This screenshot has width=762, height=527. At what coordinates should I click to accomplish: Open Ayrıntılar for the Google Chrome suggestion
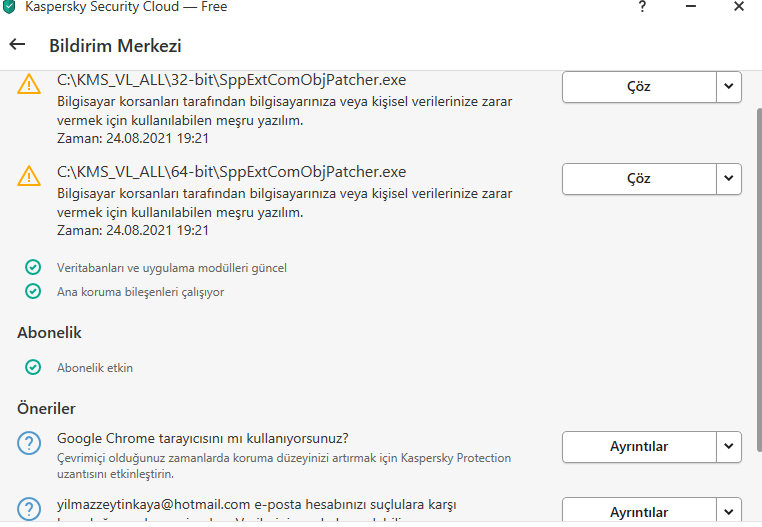(639, 447)
